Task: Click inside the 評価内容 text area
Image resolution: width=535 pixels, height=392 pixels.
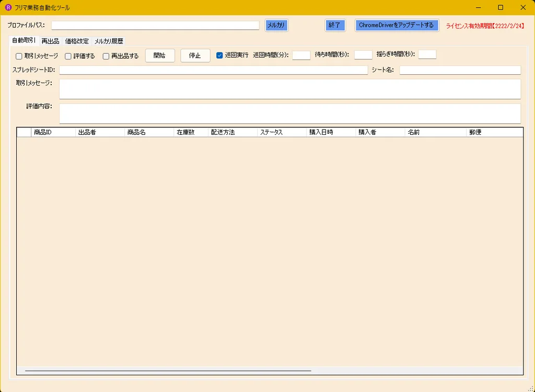Action: coord(290,114)
